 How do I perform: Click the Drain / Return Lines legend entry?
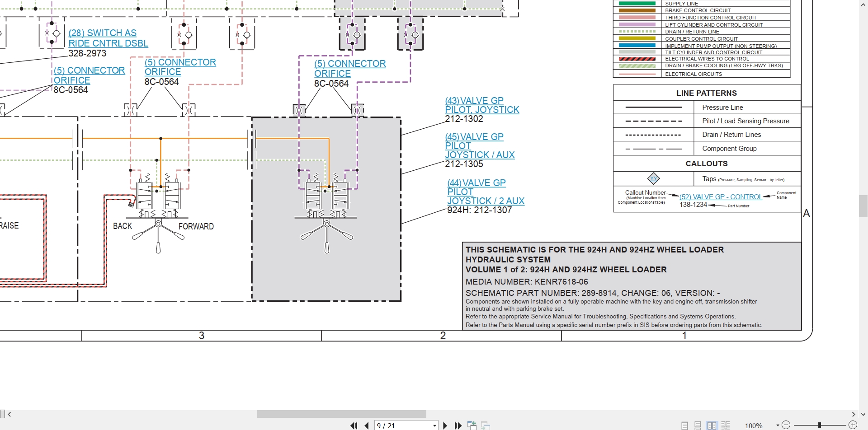pyautogui.click(x=731, y=135)
